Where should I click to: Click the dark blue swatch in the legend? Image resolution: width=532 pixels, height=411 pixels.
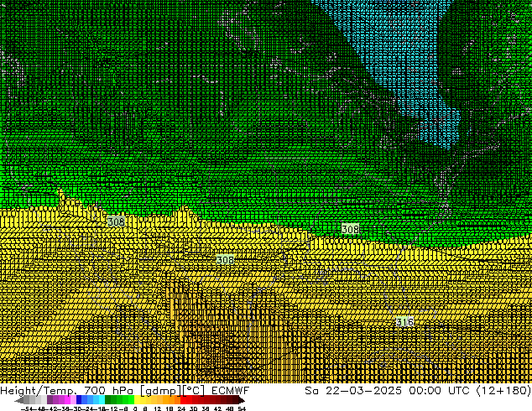coord(79,400)
